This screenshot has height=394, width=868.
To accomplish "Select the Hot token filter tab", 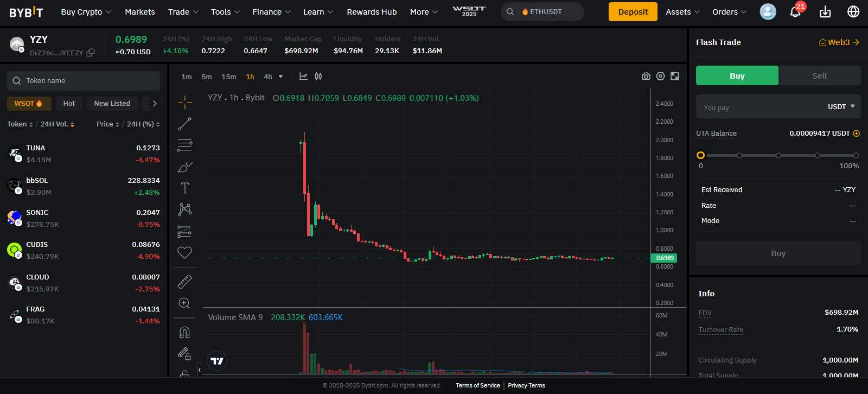I will [x=69, y=104].
